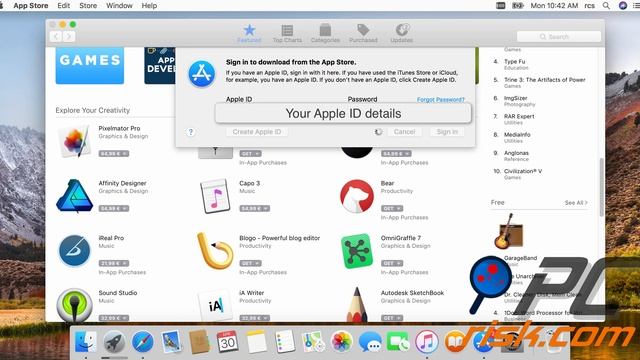Open FaceTime from the dock

398,342
